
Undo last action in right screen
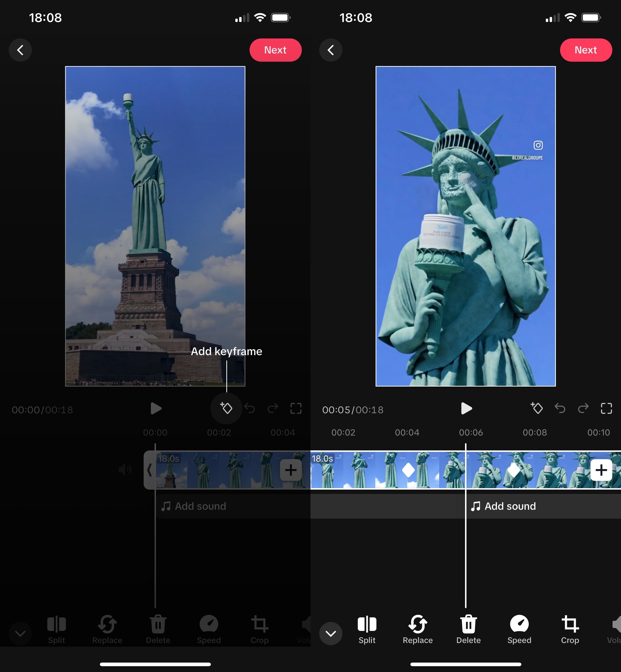tap(560, 408)
